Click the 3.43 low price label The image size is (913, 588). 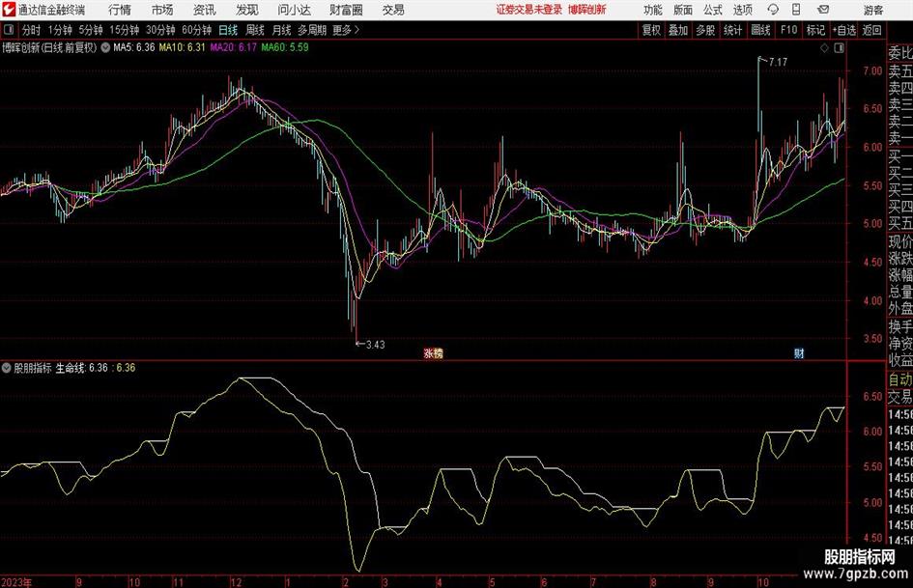click(376, 345)
